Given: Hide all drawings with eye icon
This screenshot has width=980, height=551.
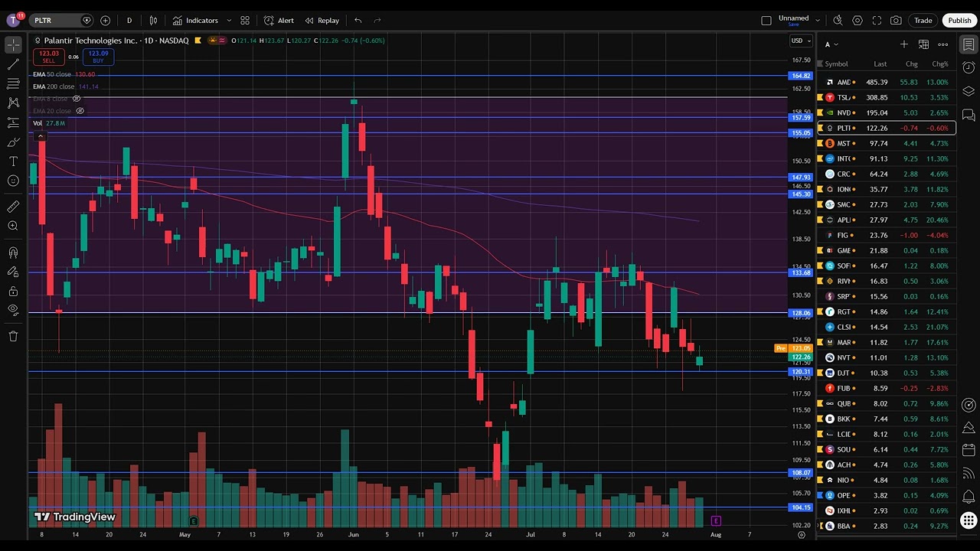Looking at the screenshot, I should pos(13,310).
